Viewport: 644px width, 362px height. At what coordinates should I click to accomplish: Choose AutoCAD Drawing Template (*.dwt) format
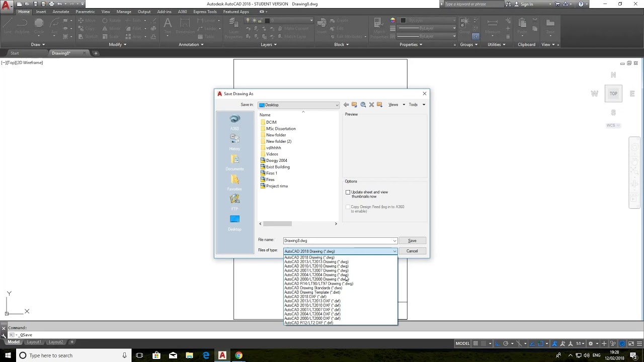click(x=312, y=292)
